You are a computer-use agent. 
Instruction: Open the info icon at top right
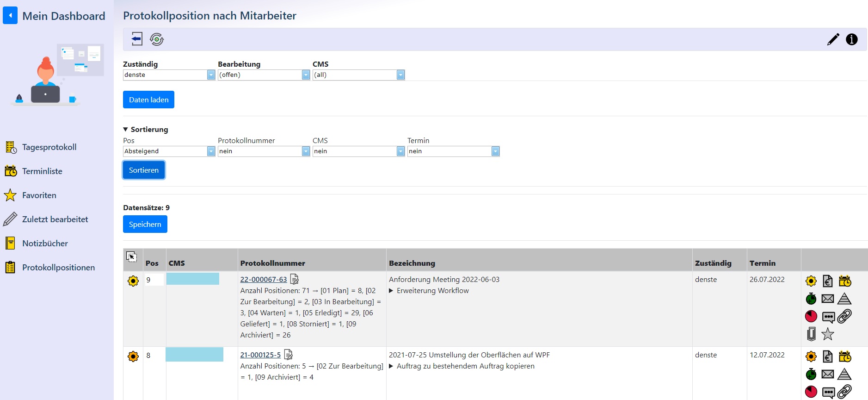pos(851,39)
